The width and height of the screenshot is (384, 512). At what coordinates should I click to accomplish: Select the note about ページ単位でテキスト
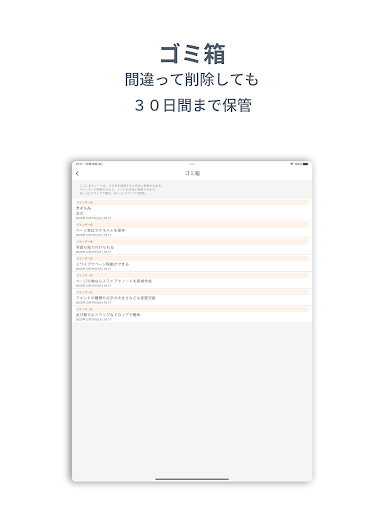click(x=192, y=229)
